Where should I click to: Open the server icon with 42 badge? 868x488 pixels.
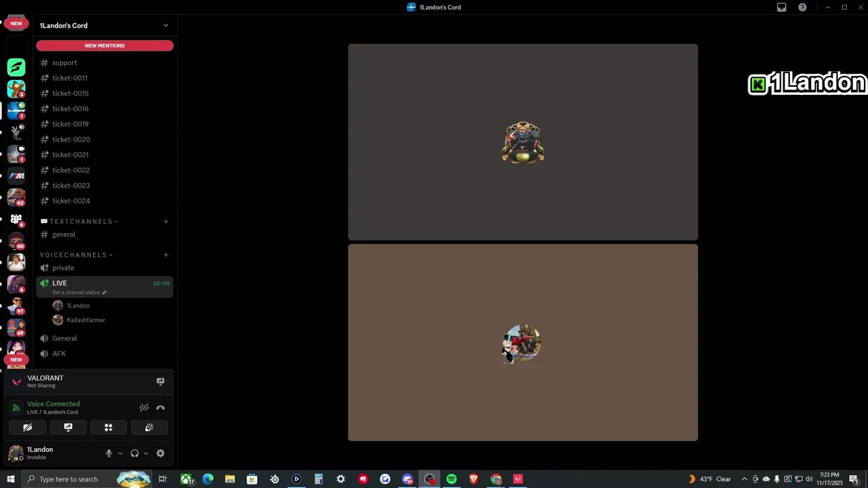(x=16, y=197)
